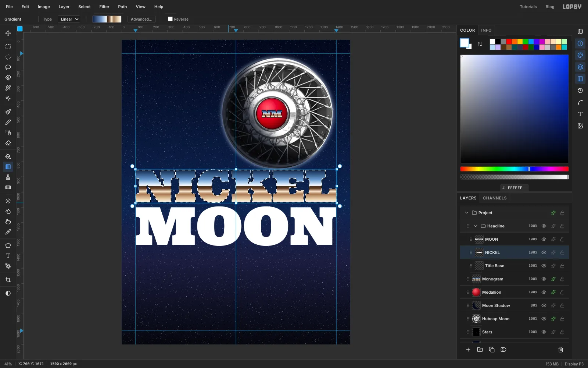Select the Polygon Shape tool
Image resolution: width=588 pixels, height=368 pixels.
click(x=8, y=245)
